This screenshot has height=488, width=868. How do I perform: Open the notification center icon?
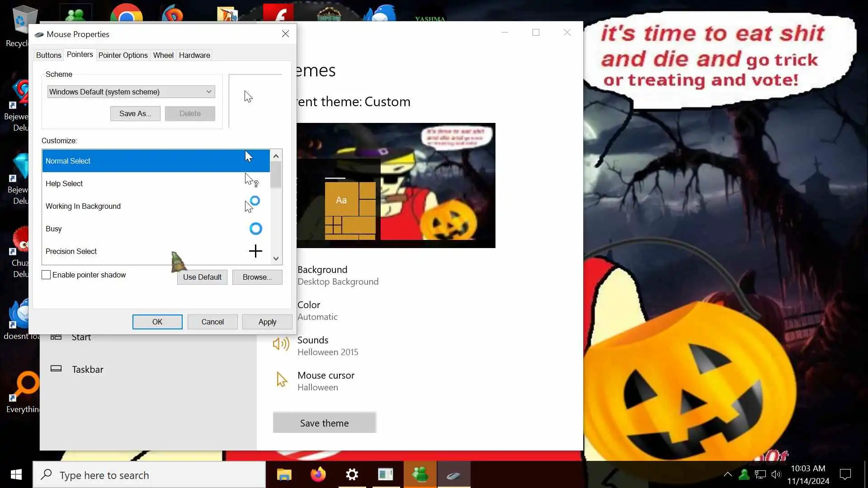845,474
